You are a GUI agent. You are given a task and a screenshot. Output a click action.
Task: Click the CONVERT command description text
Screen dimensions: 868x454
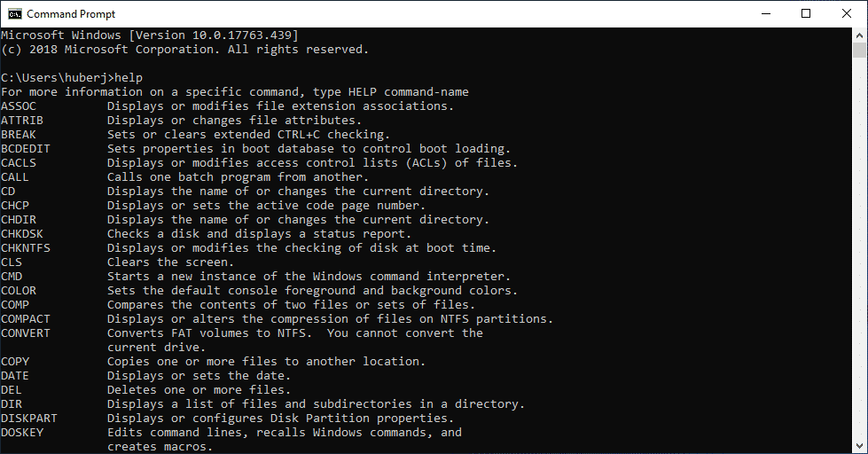point(295,340)
